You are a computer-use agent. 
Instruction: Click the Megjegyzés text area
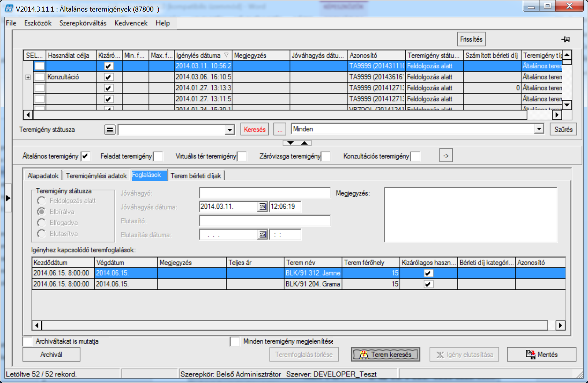470,215
